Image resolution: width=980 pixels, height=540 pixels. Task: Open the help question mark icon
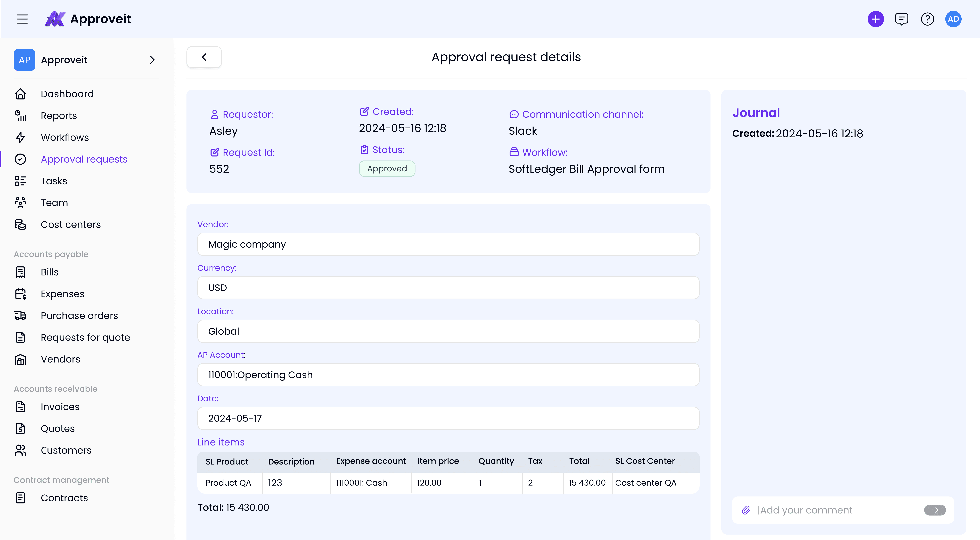[x=927, y=19]
